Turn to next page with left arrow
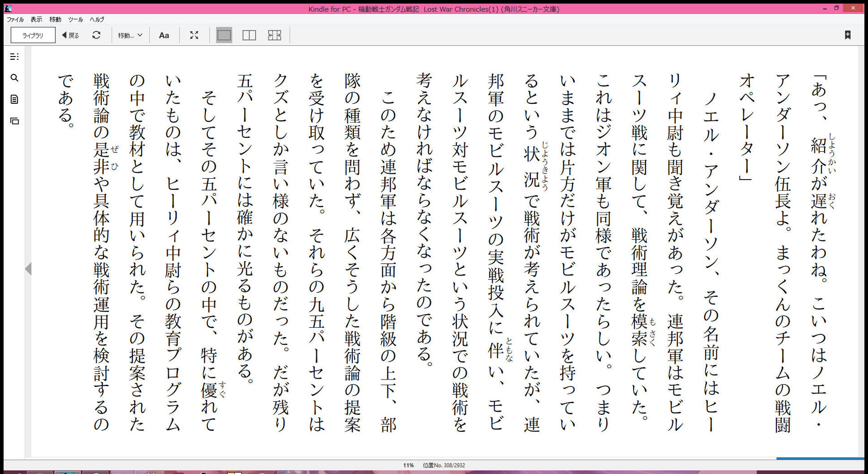The image size is (868, 474). pyautogui.click(x=28, y=269)
